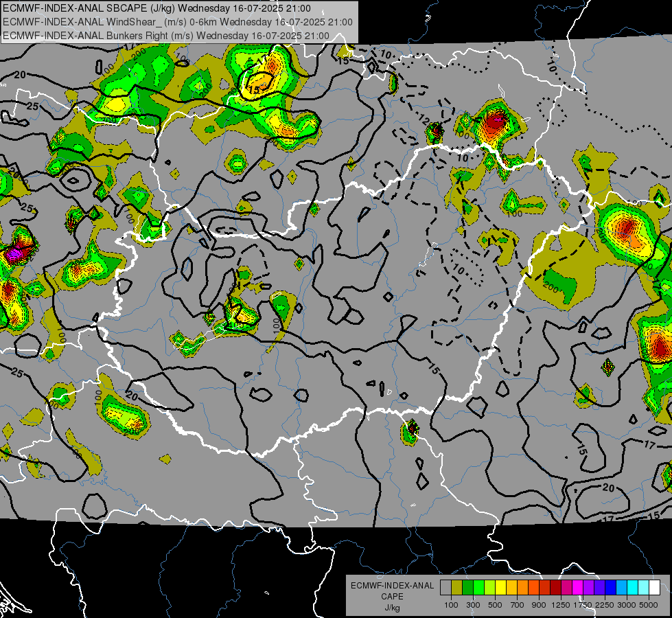Image resolution: width=672 pixels, height=618 pixels.
Task: Click the 3000 legend tick label
Action: [x=627, y=605]
